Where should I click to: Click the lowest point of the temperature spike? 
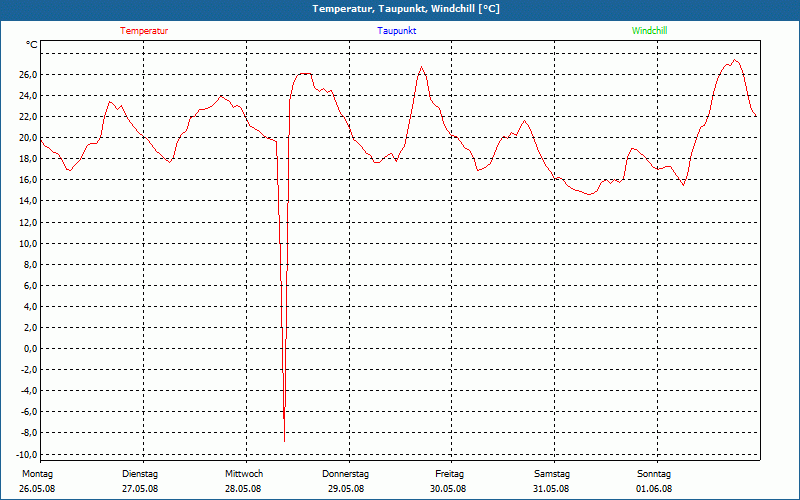point(284,441)
